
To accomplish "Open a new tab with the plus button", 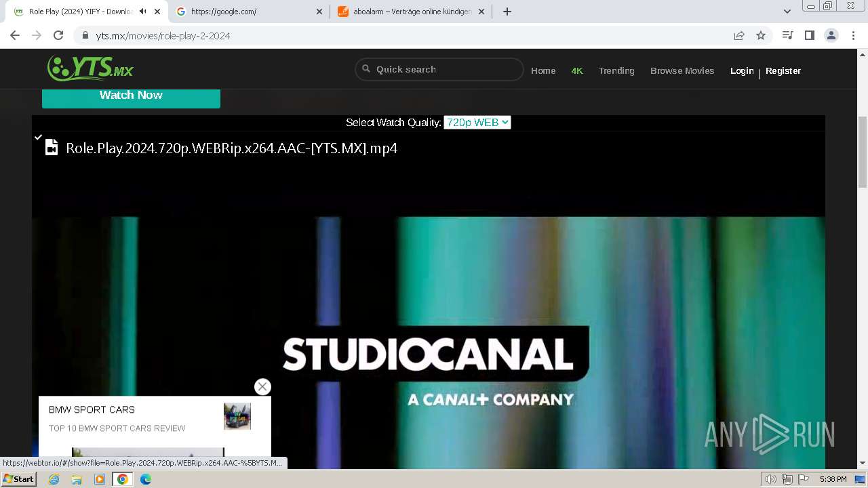I will (507, 12).
